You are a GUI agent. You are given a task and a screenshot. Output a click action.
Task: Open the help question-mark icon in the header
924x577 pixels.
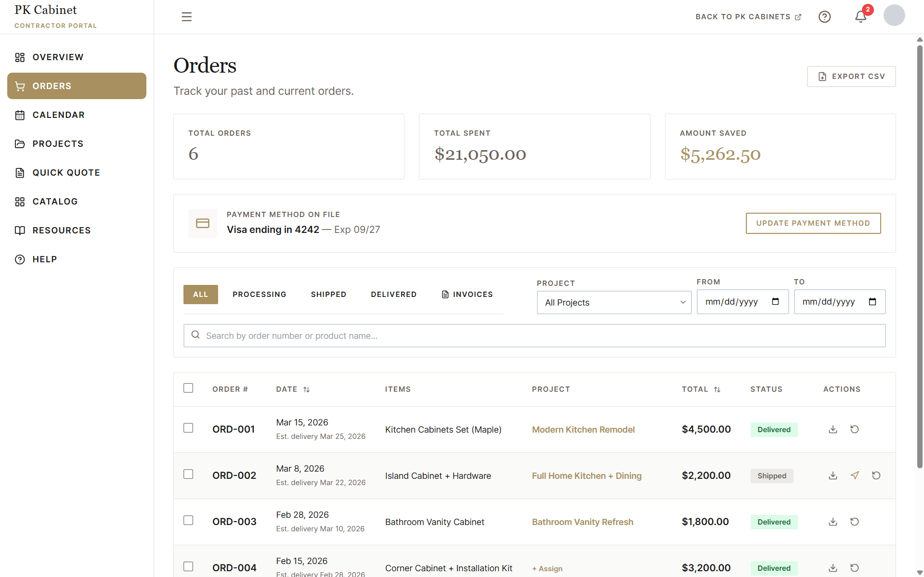[824, 16]
